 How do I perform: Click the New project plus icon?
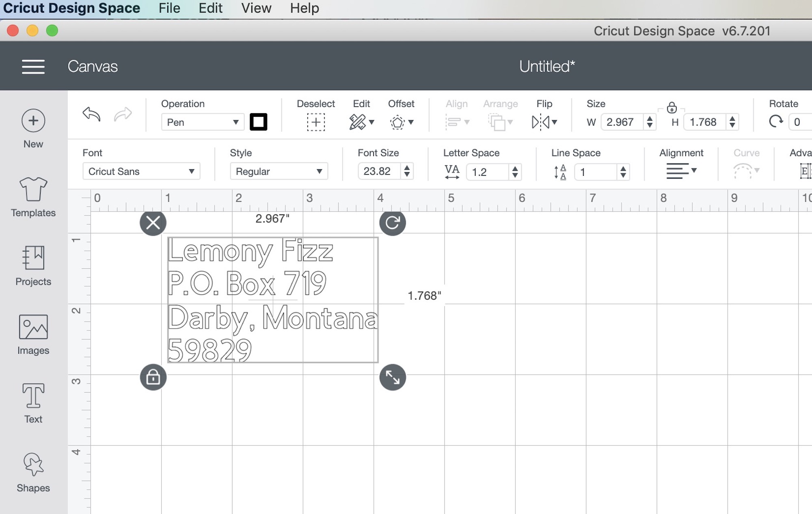(x=33, y=121)
